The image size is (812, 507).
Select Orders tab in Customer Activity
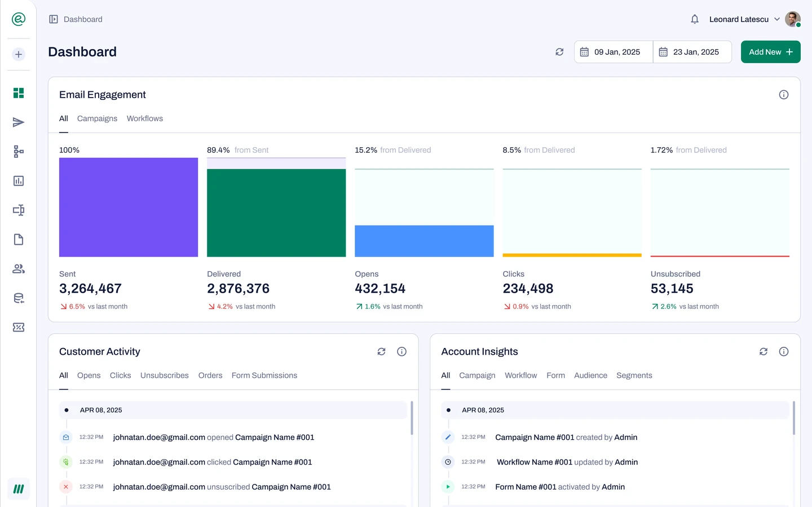point(210,376)
